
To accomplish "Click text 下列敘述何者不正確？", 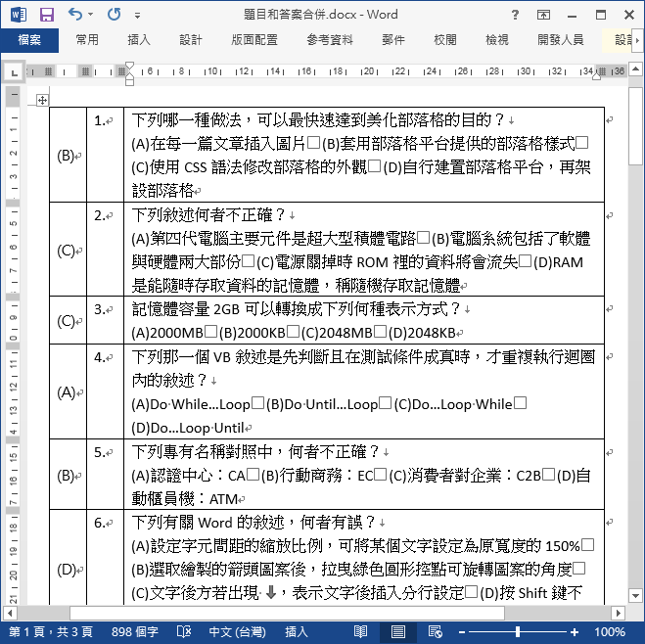I will pyautogui.click(x=209, y=214).
